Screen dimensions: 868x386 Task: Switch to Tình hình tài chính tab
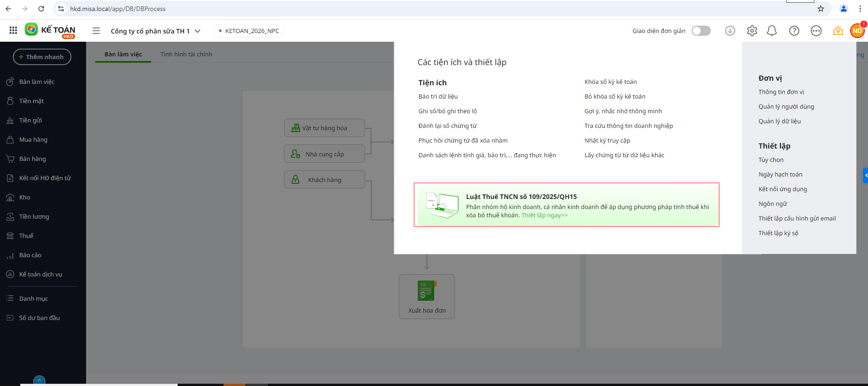pos(186,54)
